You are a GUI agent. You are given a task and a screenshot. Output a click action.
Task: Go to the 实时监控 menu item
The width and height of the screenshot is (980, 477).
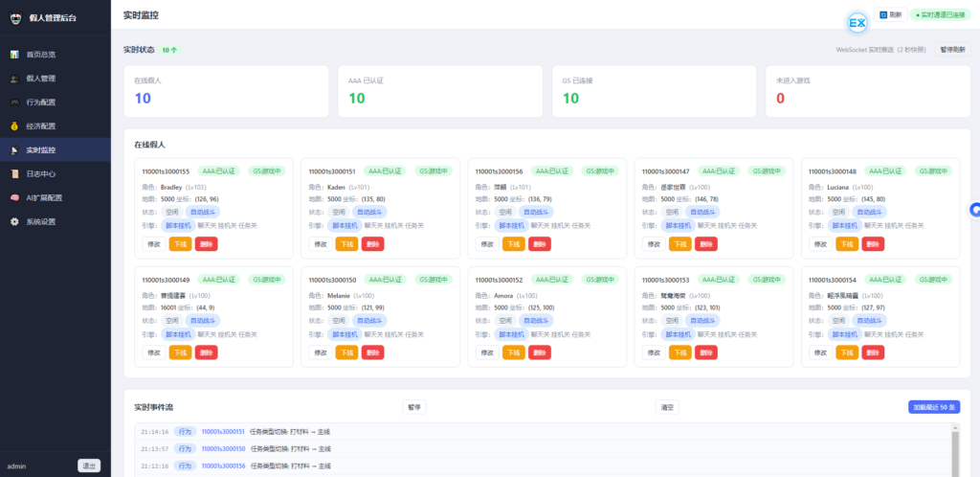[x=55, y=150]
